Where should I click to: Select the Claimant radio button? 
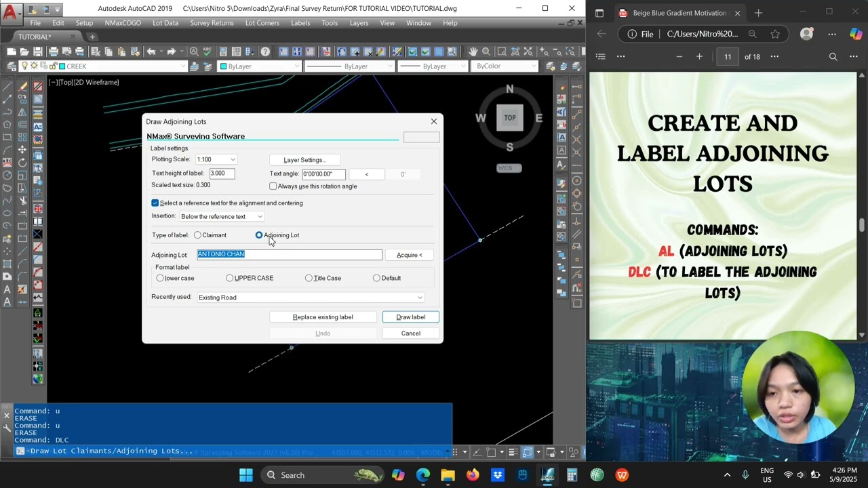click(197, 235)
